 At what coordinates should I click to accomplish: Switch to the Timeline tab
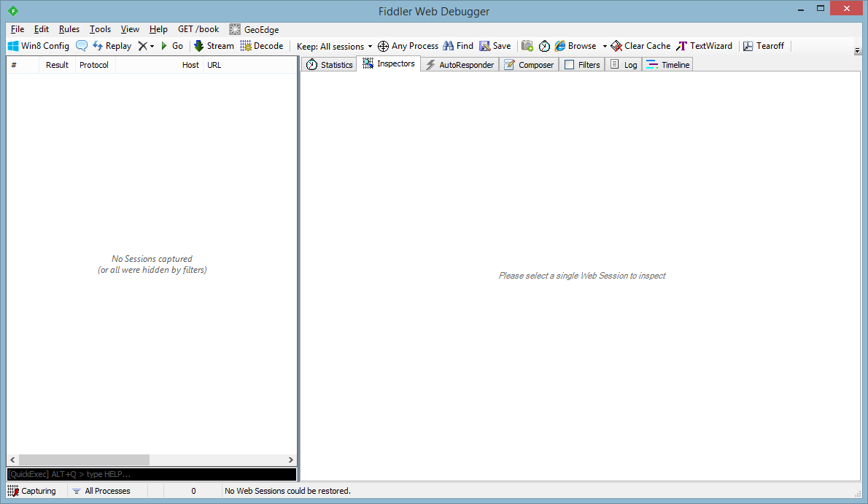[668, 65]
